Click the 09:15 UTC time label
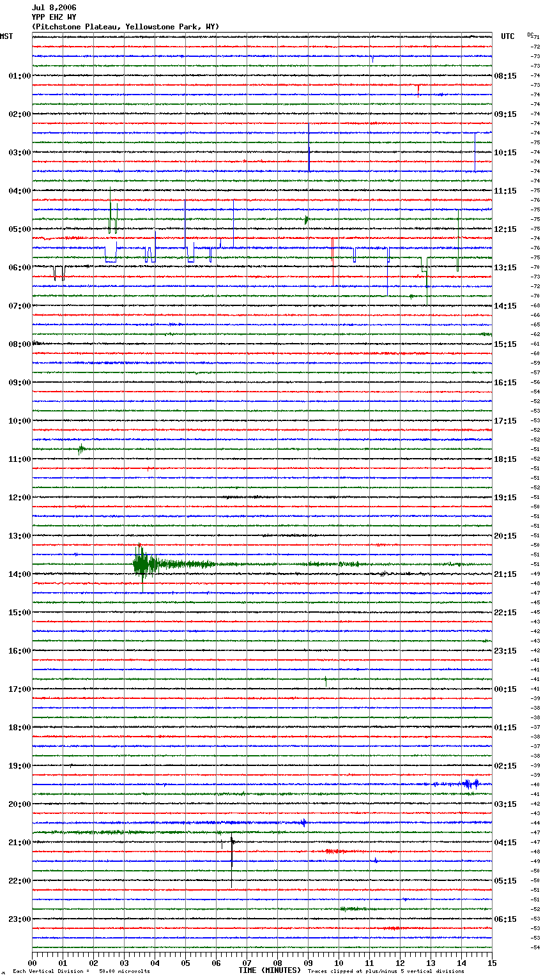 (x=505, y=114)
